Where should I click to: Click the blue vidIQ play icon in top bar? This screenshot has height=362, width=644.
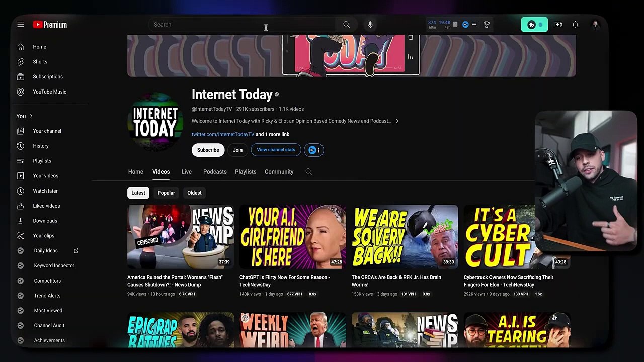tap(465, 24)
